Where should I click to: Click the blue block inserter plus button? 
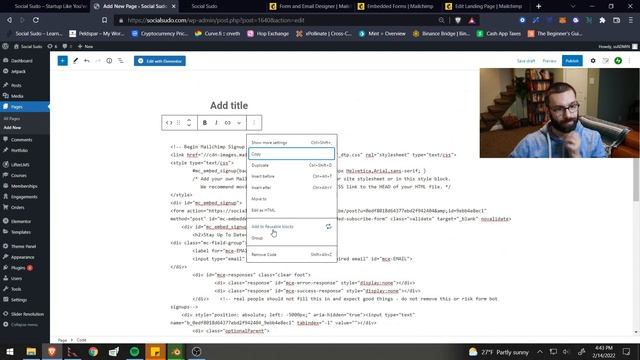[62, 61]
